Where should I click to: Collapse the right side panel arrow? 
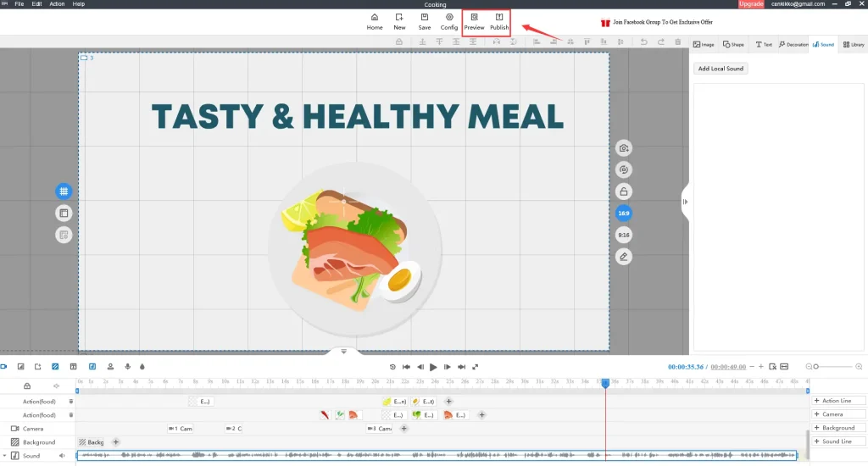click(x=685, y=202)
